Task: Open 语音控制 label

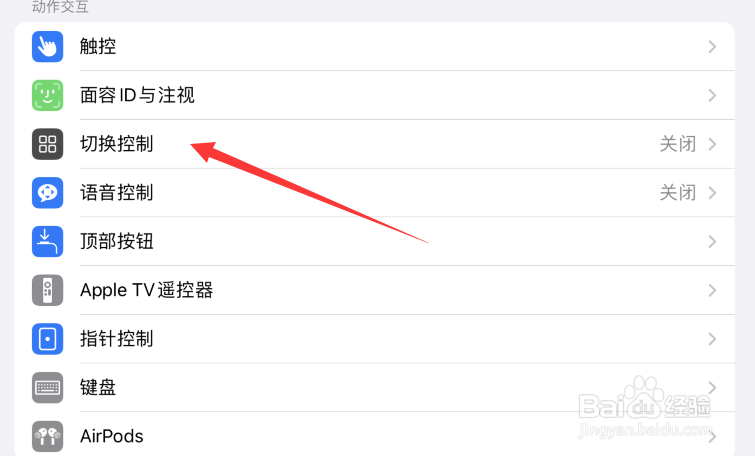Action: [117, 193]
